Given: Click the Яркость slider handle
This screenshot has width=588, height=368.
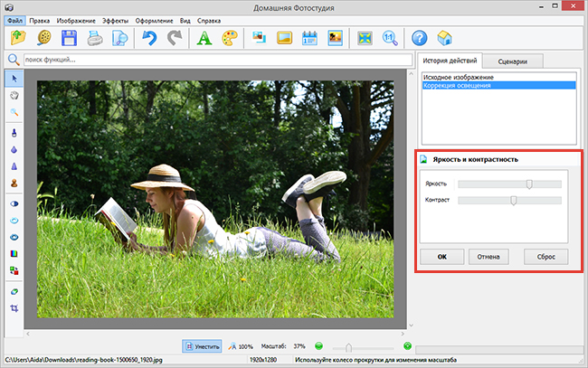Looking at the screenshot, I should [529, 184].
